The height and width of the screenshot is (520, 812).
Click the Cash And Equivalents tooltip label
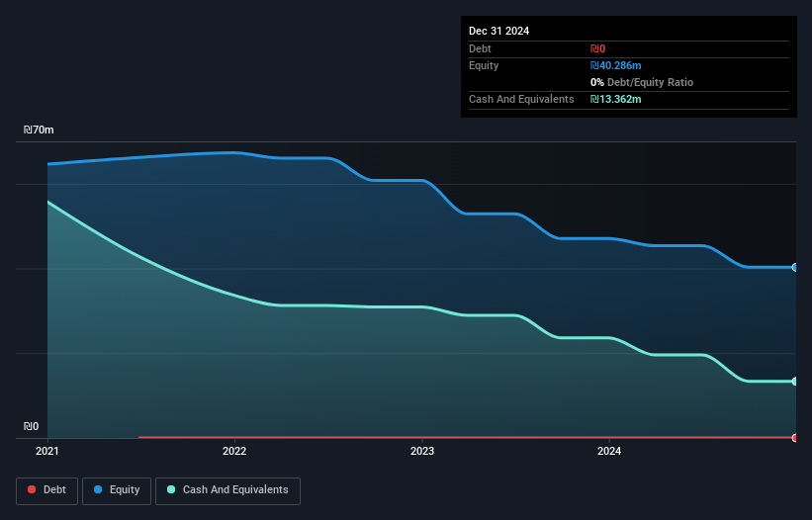pos(521,99)
